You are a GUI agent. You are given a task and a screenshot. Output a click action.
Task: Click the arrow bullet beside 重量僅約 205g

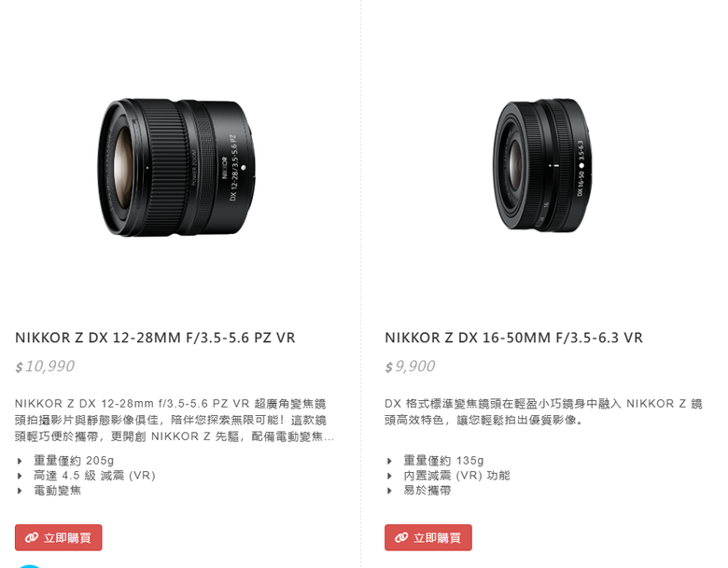[x=20, y=461]
